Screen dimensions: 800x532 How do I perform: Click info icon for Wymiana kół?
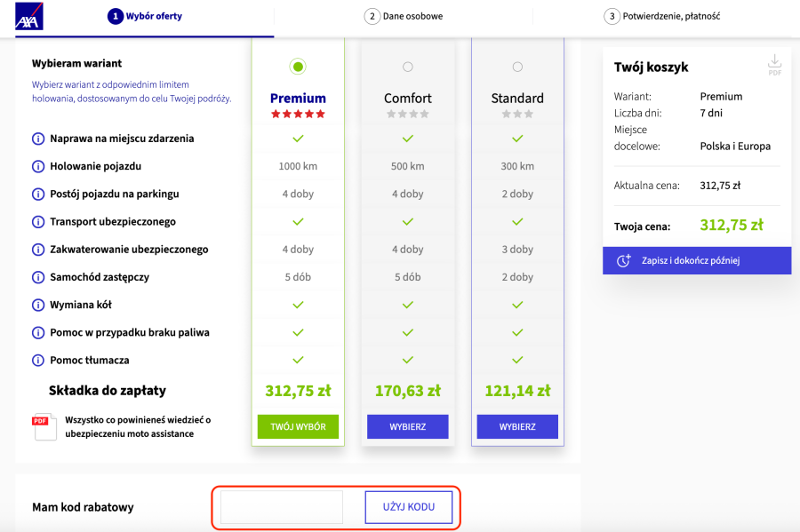pyautogui.click(x=38, y=305)
